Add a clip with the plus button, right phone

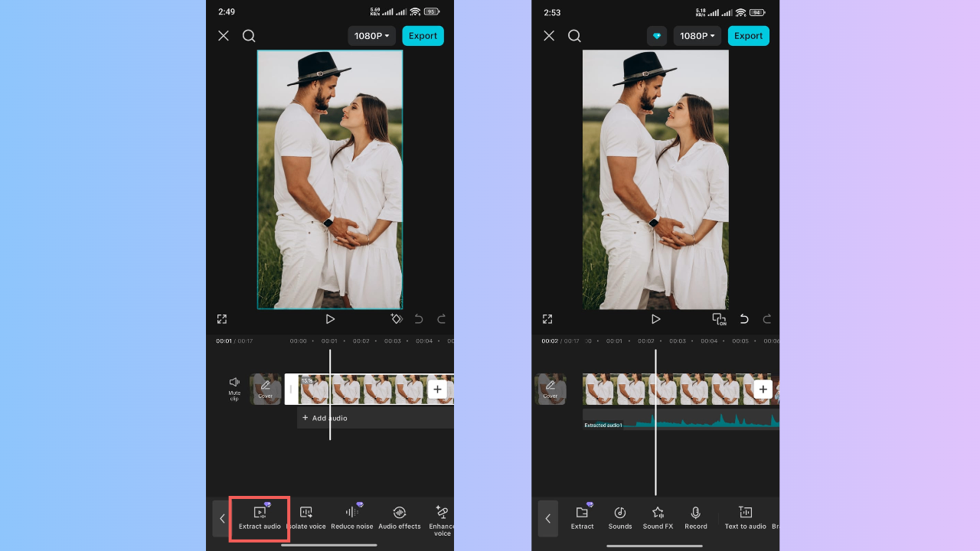coord(763,390)
